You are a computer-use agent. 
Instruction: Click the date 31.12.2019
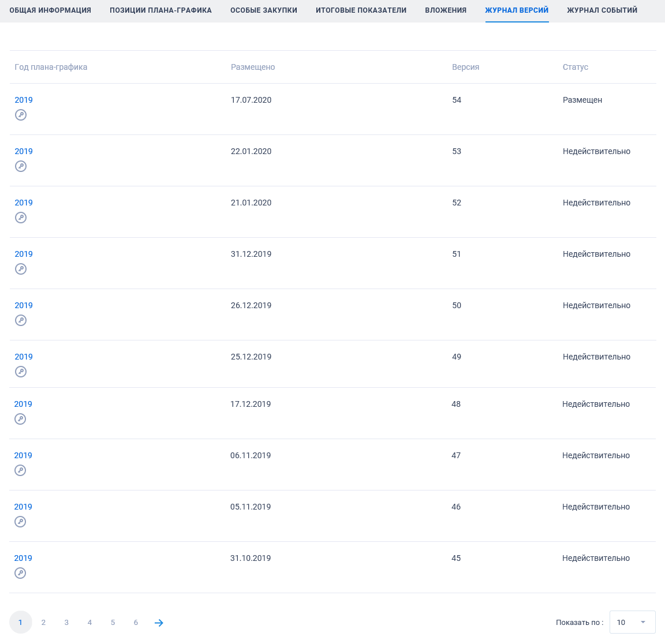(x=251, y=254)
